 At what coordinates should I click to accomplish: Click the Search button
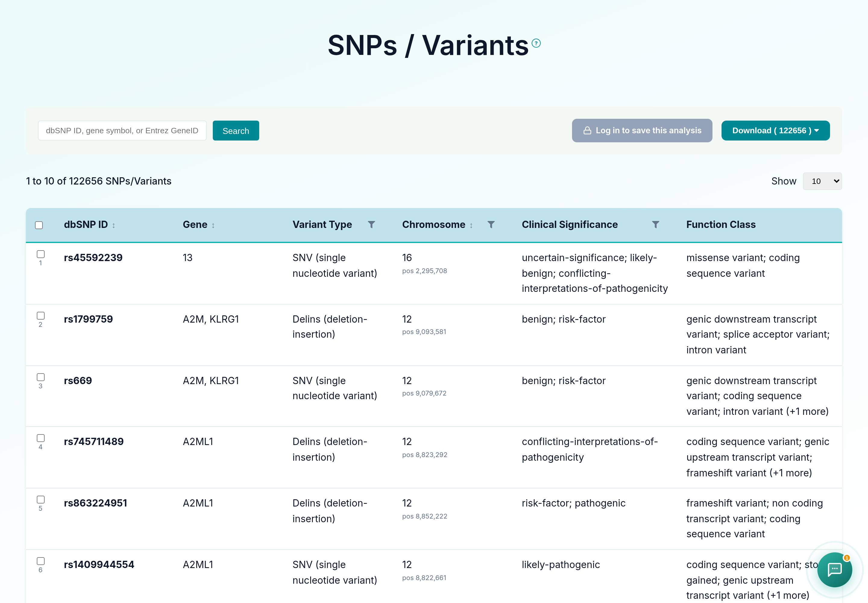236,131
